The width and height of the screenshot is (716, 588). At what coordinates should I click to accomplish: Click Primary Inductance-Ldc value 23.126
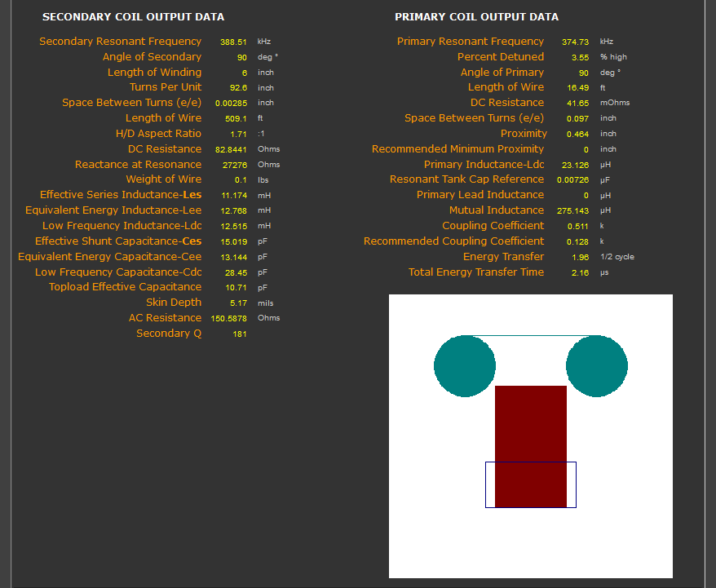coord(576,166)
